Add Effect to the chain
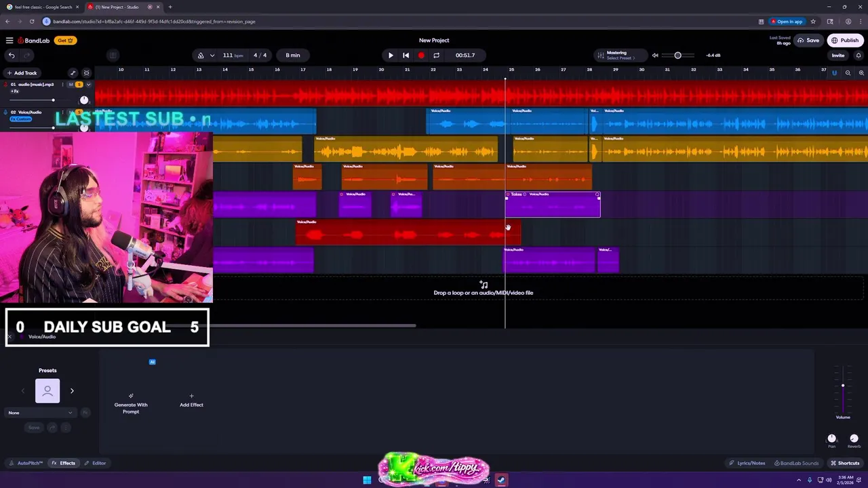 191,401
